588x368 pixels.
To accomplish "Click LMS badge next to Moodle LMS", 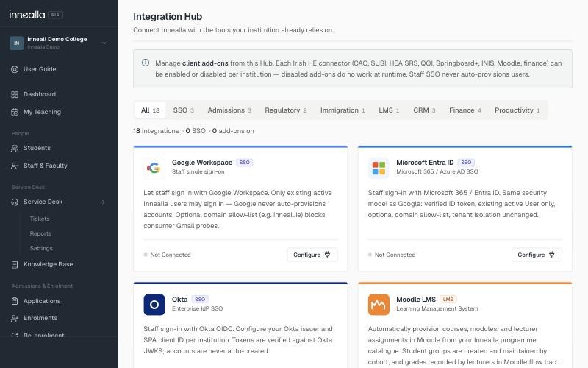I will point(448,300).
